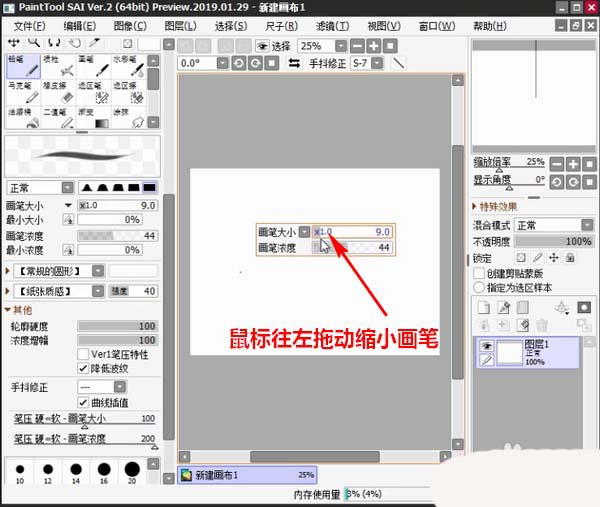Open the 【纸张质感】 texture dropdown
The width and height of the screenshot is (600, 507).
[98, 291]
